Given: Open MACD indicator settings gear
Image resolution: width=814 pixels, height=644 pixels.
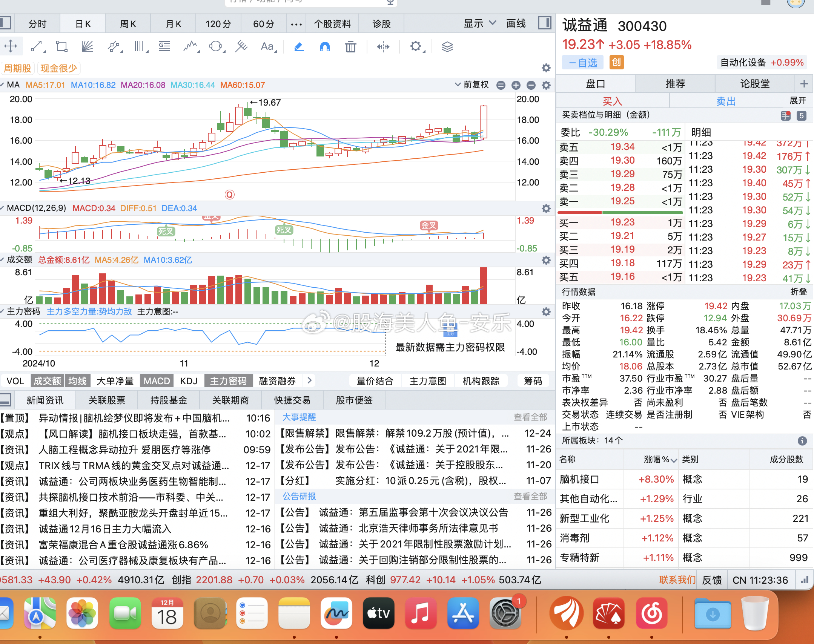Looking at the screenshot, I should pos(546,209).
